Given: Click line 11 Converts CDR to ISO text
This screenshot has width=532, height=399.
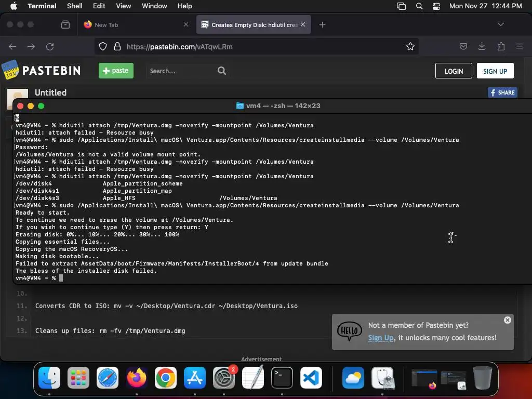Looking at the screenshot, I should pos(166,305).
